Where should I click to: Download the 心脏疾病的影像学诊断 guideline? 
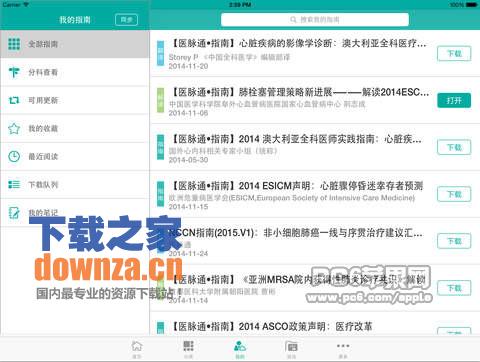click(x=454, y=53)
